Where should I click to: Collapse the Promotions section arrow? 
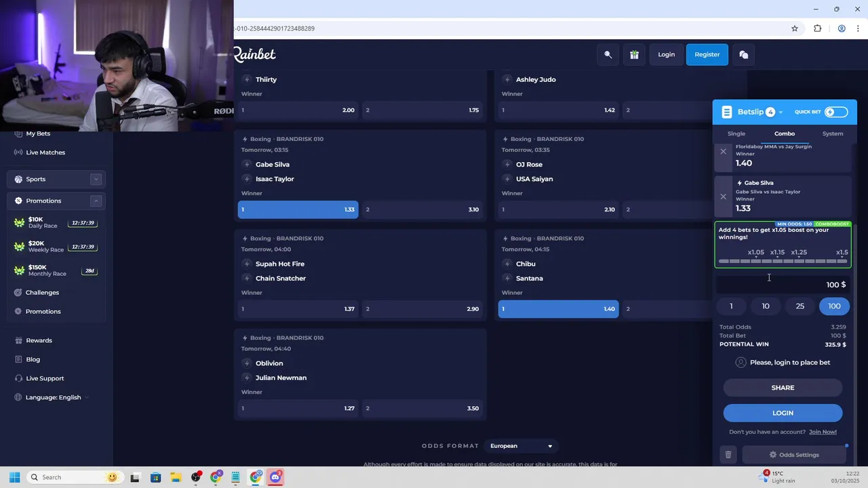click(96, 201)
